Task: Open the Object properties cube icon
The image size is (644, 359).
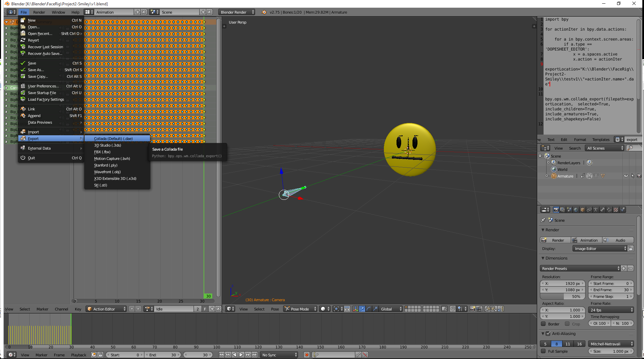Action: click(x=582, y=210)
